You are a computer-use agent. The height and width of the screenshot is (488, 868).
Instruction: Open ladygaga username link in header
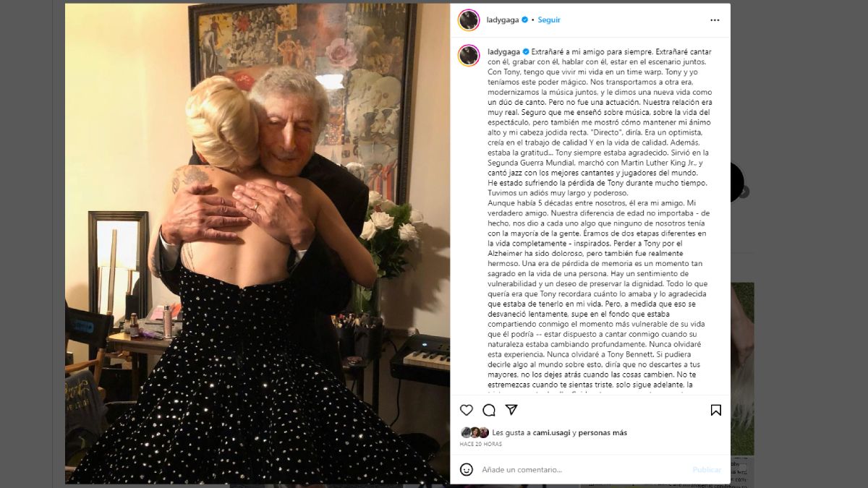pyautogui.click(x=503, y=20)
